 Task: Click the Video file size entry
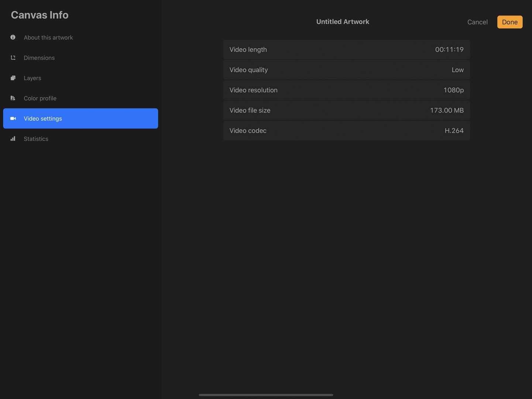[346, 110]
